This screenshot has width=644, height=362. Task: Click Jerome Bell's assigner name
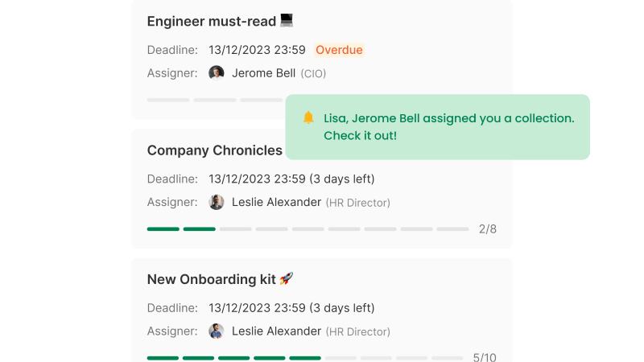pos(264,73)
